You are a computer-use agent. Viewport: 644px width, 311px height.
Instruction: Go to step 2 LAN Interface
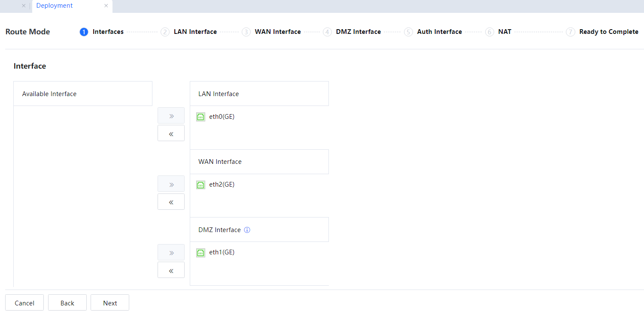click(195, 32)
